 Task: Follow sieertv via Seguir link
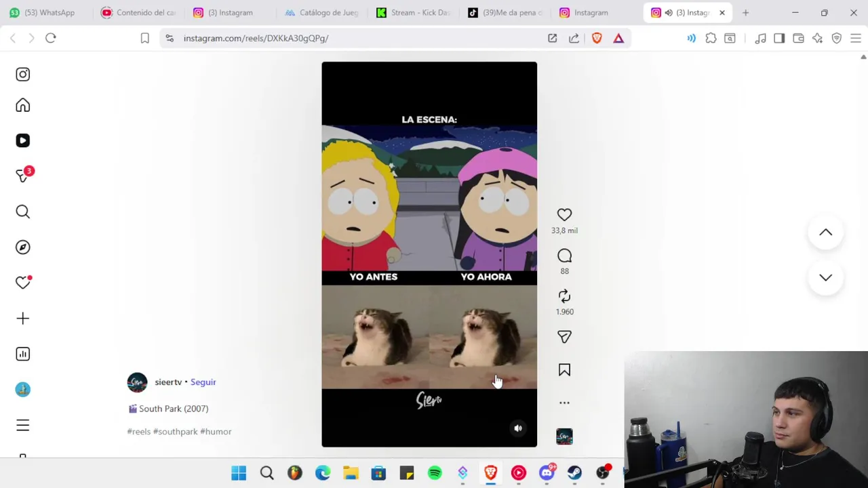click(203, 382)
